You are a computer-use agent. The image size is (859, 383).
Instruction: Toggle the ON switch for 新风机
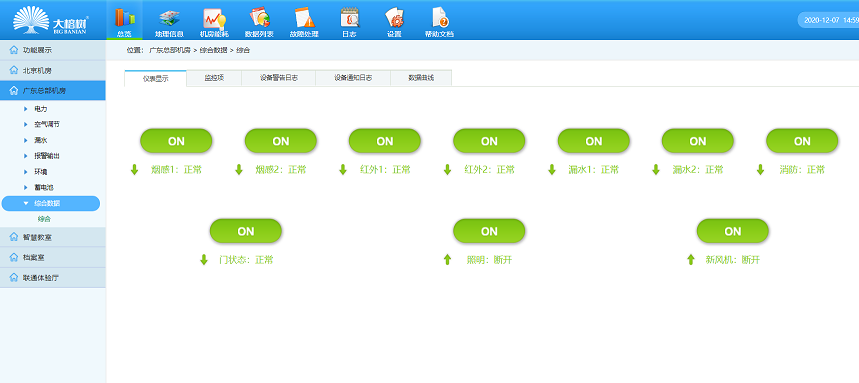(732, 231)
